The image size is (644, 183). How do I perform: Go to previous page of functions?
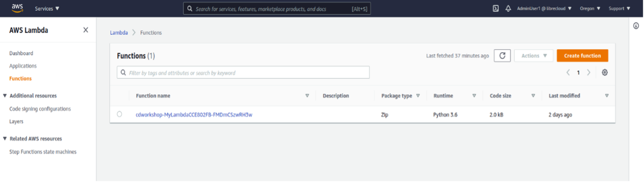tap(568, 73)
